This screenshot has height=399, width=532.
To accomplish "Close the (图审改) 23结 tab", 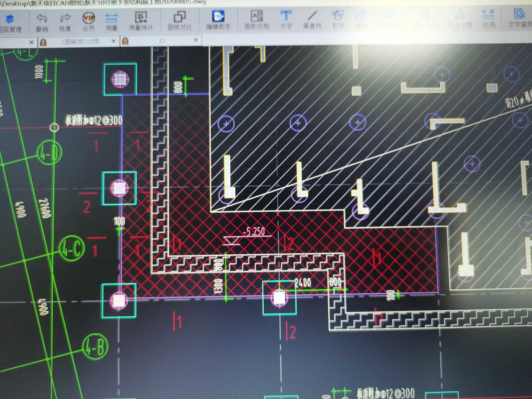I will pyautogui.click(x=114, y=41).
